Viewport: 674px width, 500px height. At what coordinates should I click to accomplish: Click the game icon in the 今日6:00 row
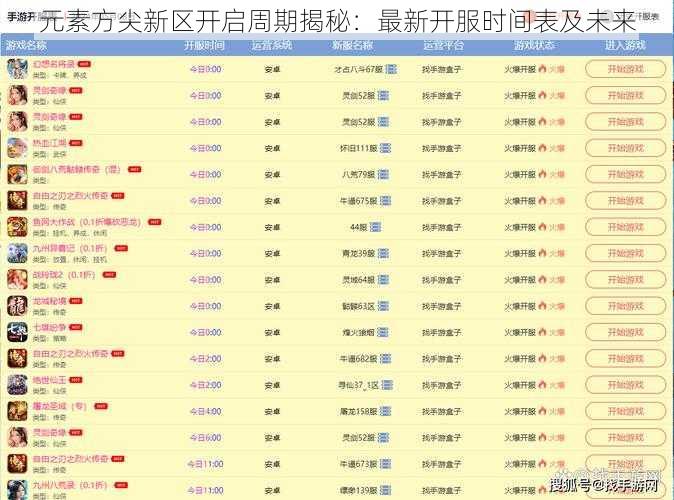coord(17,437)
